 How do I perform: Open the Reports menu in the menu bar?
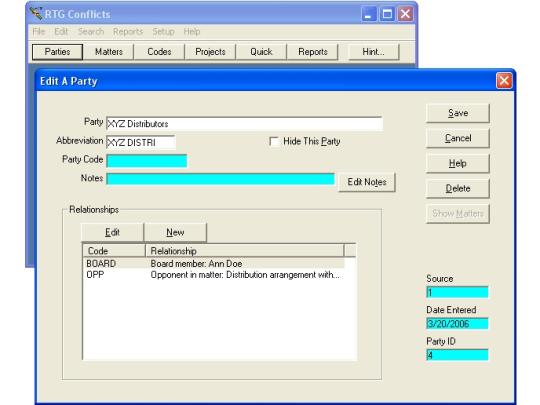[x=128, y=32]
